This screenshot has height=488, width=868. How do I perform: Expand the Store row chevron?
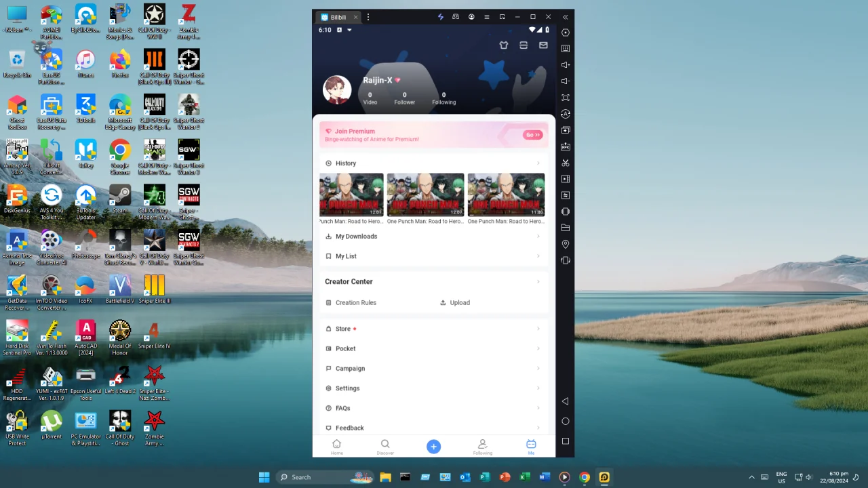(x=538, y=329)
